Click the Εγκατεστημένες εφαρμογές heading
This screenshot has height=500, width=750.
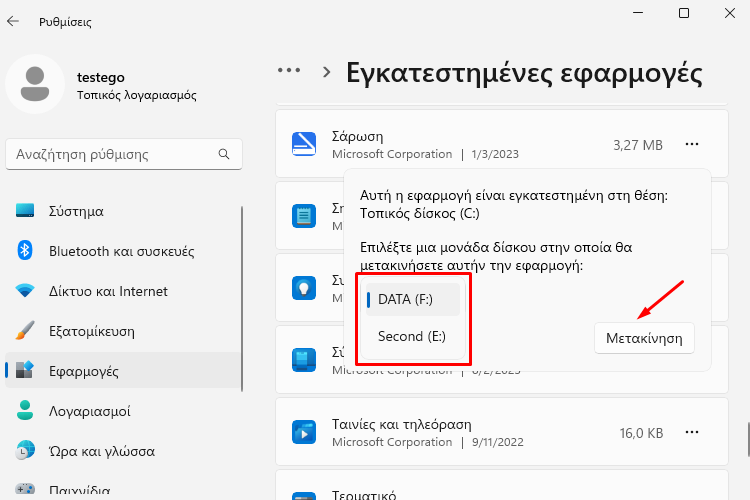[524, 74]
